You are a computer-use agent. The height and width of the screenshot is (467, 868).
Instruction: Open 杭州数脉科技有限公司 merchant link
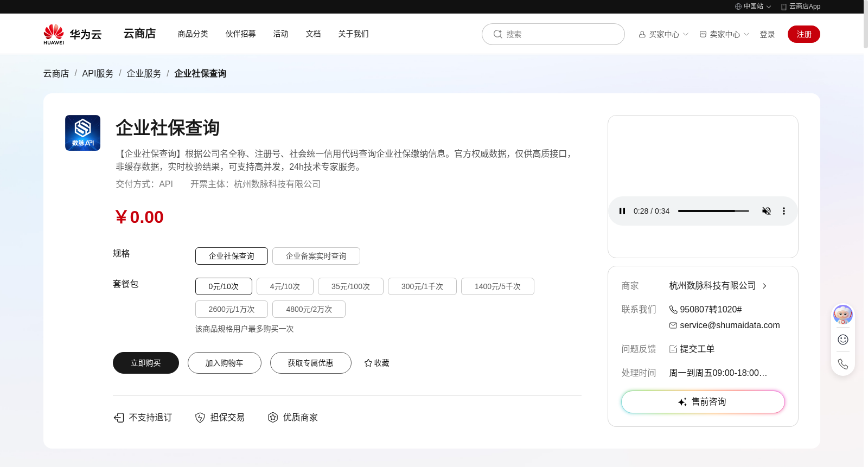713,286
